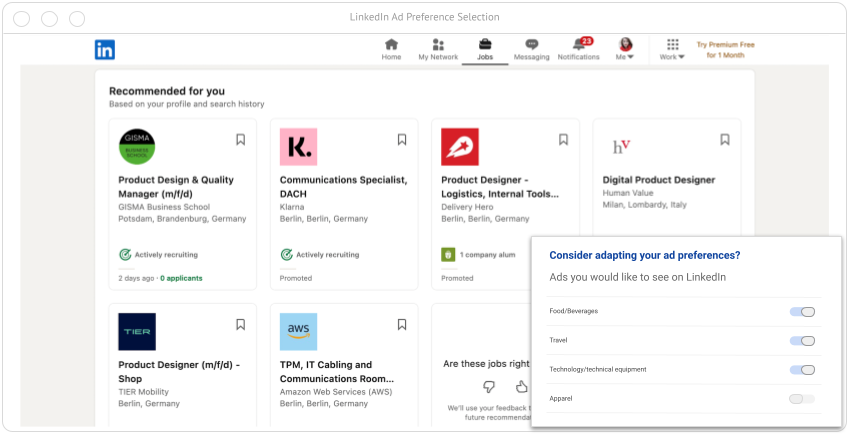The width and height of the screenshot is (850, 435).
Task: Go to Home in the navigation bar
Action: [391, 50]
